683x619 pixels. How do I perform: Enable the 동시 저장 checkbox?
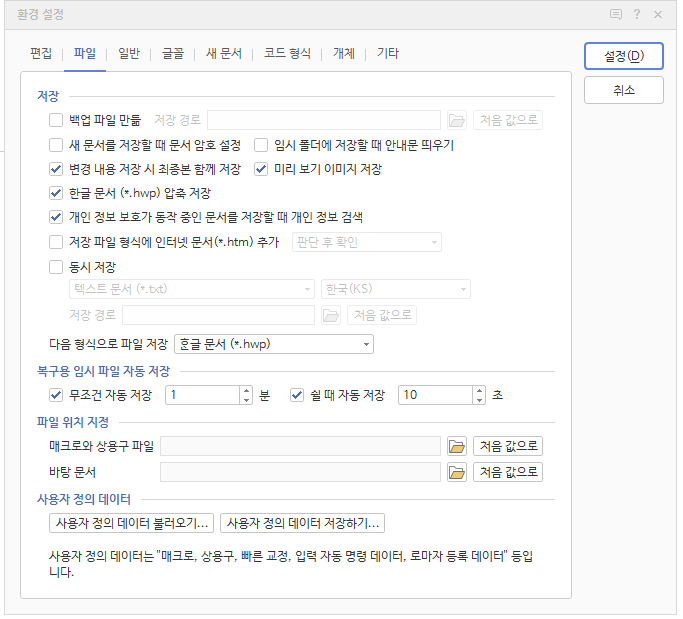(56, 269)
